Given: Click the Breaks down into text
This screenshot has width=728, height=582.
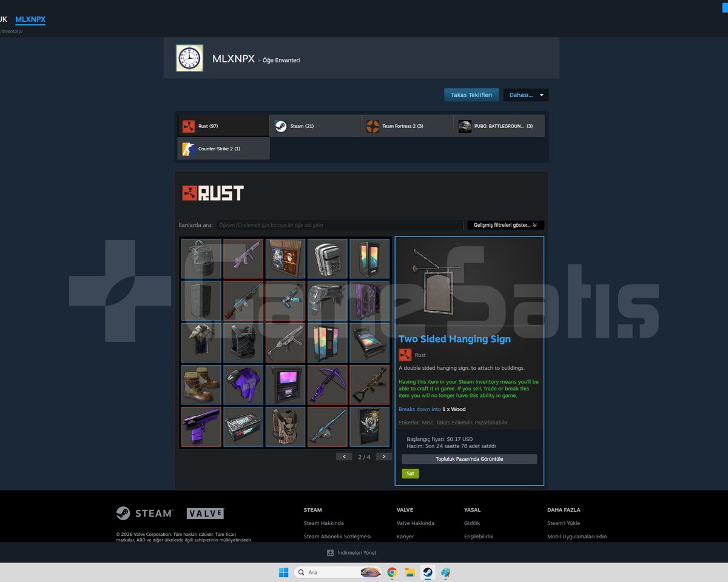Looking at the screenshot, I should click(x=420, y=409).
